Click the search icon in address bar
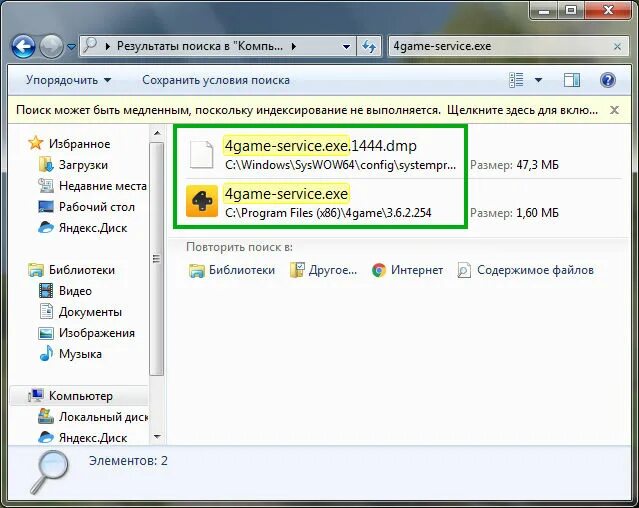This screenshot has width=639, height=508. point(90,46)
